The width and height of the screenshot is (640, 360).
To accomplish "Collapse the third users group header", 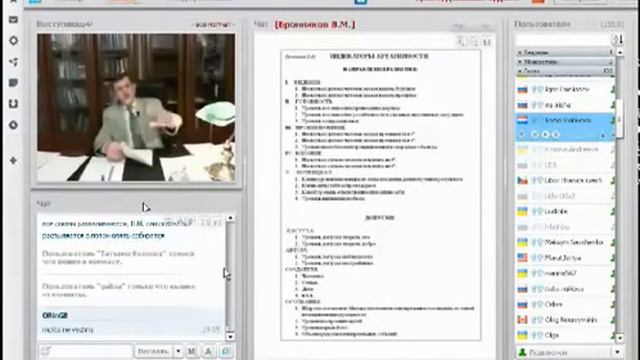I will click(x=565, y=71).
